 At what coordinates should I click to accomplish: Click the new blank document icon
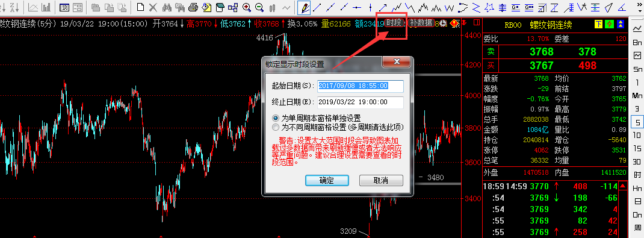[140, 7]
